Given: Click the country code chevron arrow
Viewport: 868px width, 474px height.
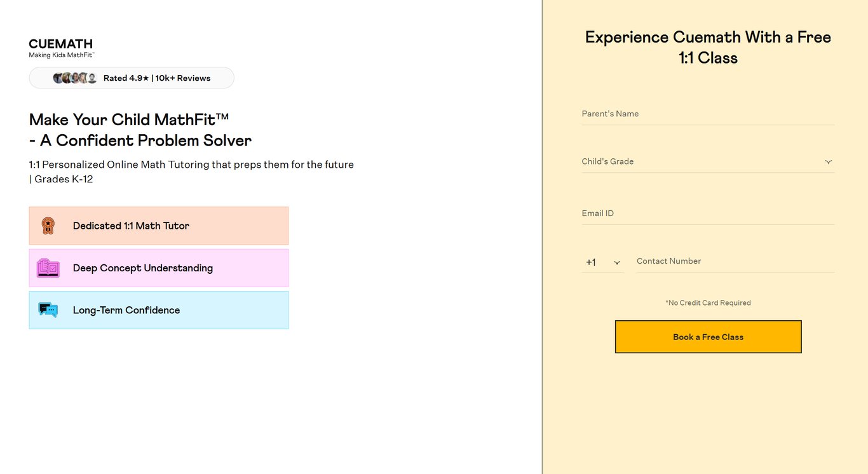Looking at the screenshot, I should 616,262.
